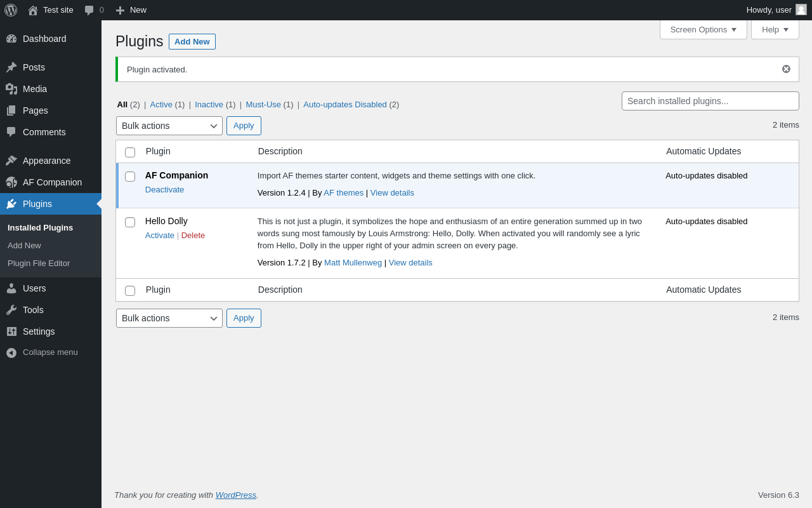Click the Collapse menu arrow icon
This screenshot has width=812, height=508.
[x=11, y=352]
